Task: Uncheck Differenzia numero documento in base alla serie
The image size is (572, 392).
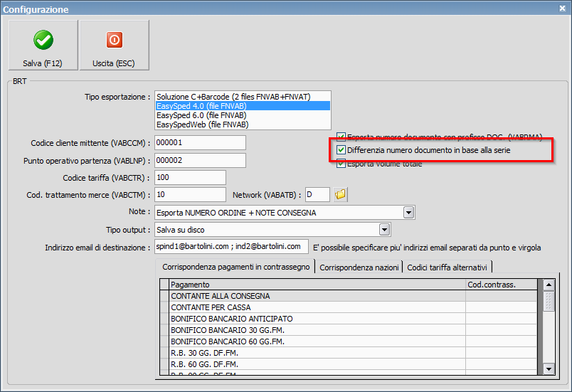Action: point(341,150)
